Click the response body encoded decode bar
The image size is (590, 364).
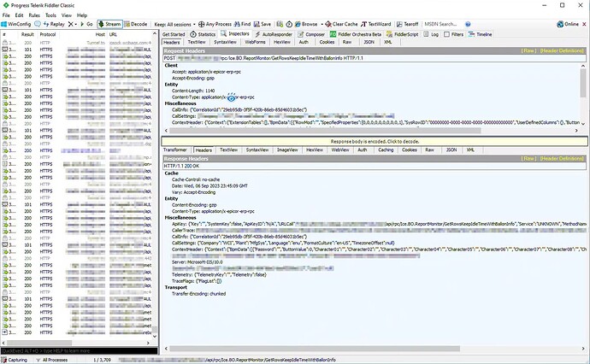pyautogui.click(x=375, y=141)
